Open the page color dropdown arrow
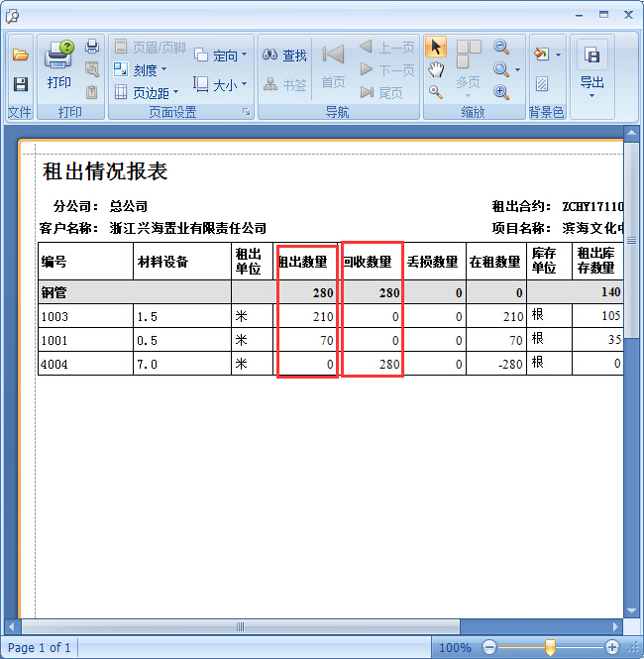Screen dimensions: 644x659 558,55
